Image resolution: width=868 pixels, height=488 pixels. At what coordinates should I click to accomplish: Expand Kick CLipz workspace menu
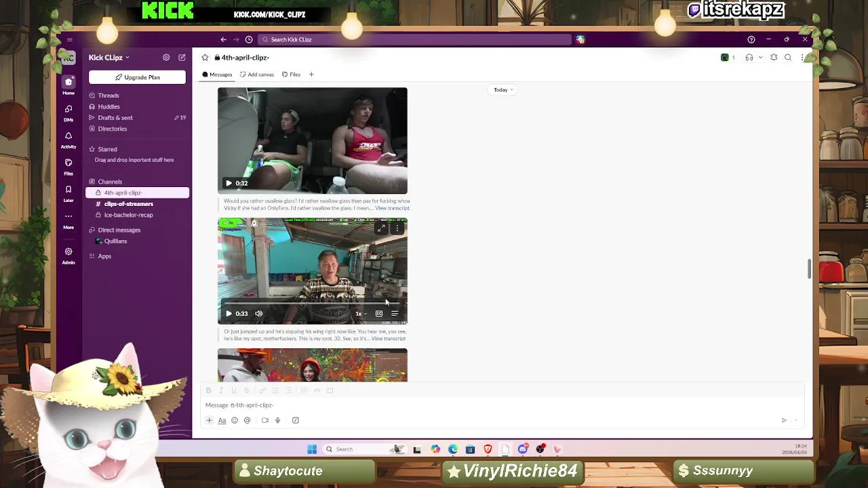(x=108, y=58)
